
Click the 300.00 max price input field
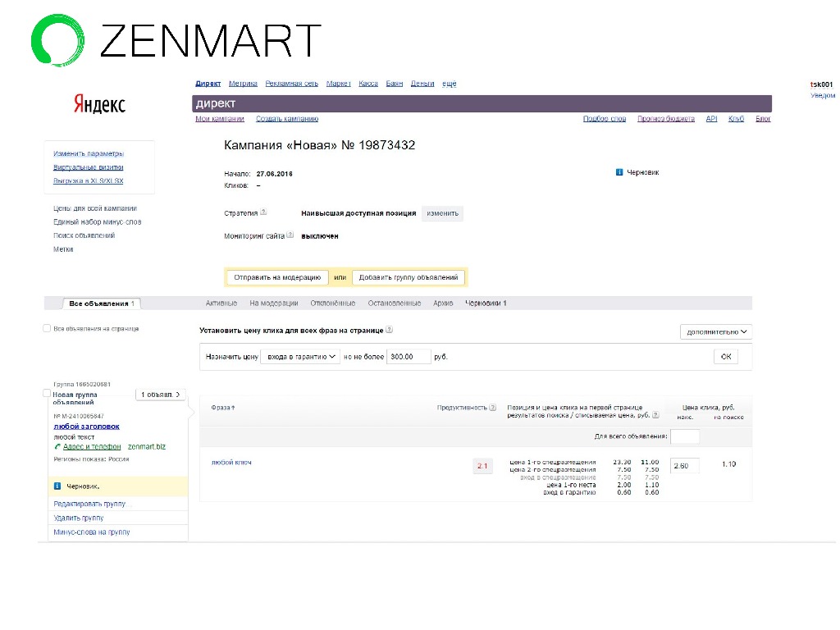pyautogui.click(x=409, y=357)
